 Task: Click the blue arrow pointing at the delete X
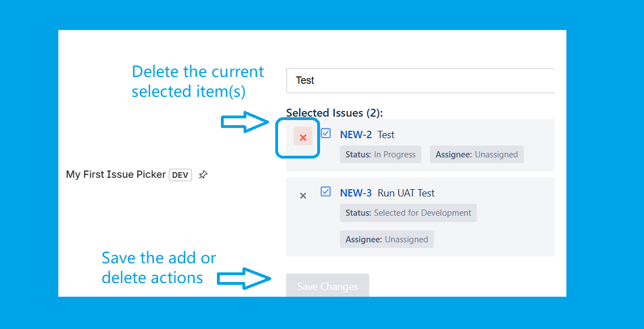245,121
